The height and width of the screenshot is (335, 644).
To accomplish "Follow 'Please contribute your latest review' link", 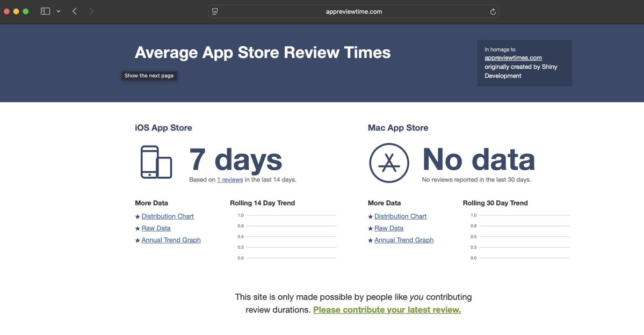I will 387,310.
